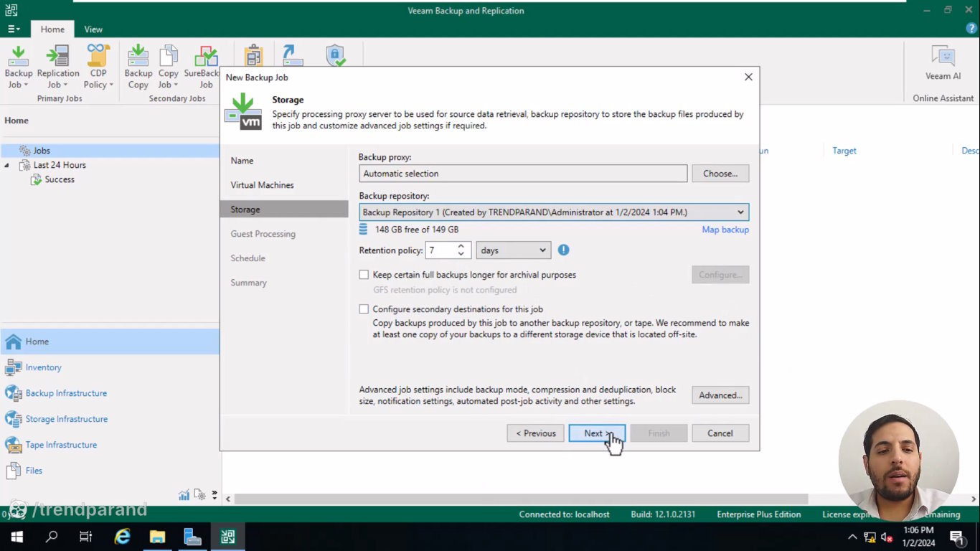The height and width of the screenshot is (551, 980).
Task: Select the Storage wizard step
Action: tap(284, 209)
